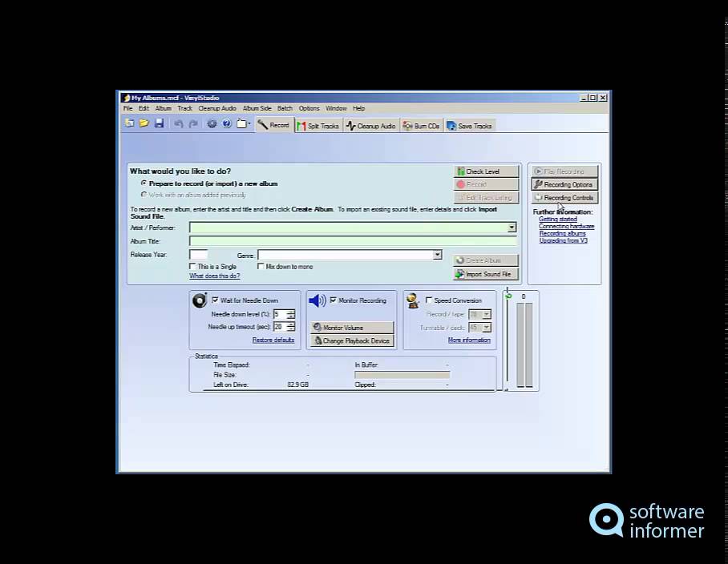The width and height of the screenshot is (728, 564).
Task: Click the Undo arrow toolbar icon
Action: (179, 124)
